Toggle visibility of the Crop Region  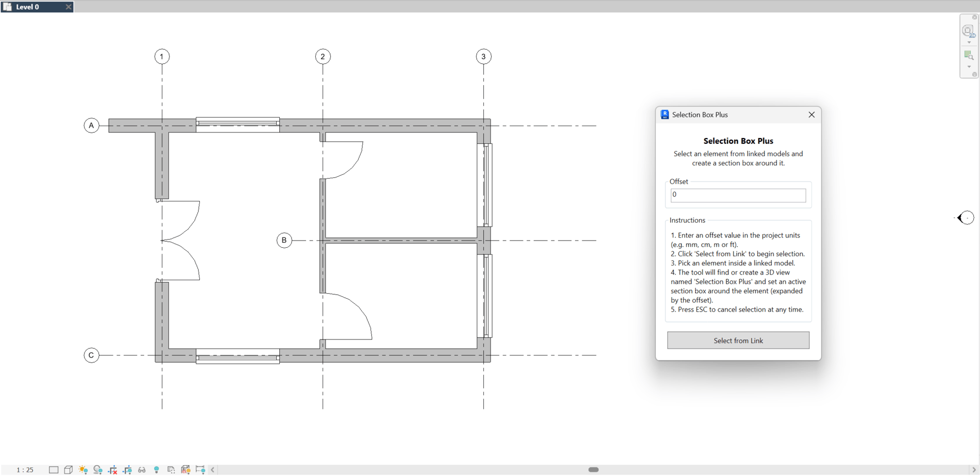click(127, 469)
